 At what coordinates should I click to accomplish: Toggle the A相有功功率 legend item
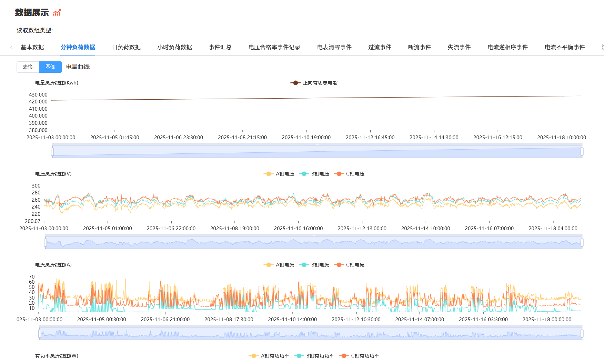pyautogui.click(x=269, y=356)
